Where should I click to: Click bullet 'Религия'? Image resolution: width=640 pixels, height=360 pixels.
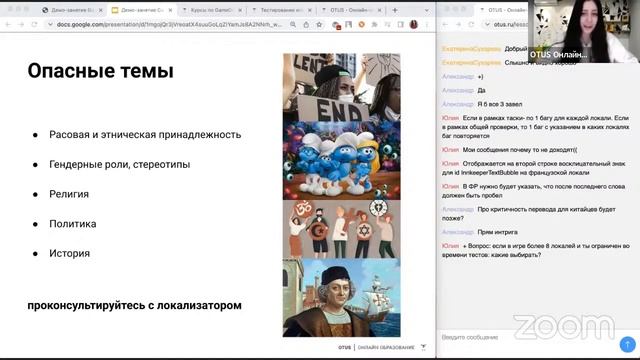point(69,194)
